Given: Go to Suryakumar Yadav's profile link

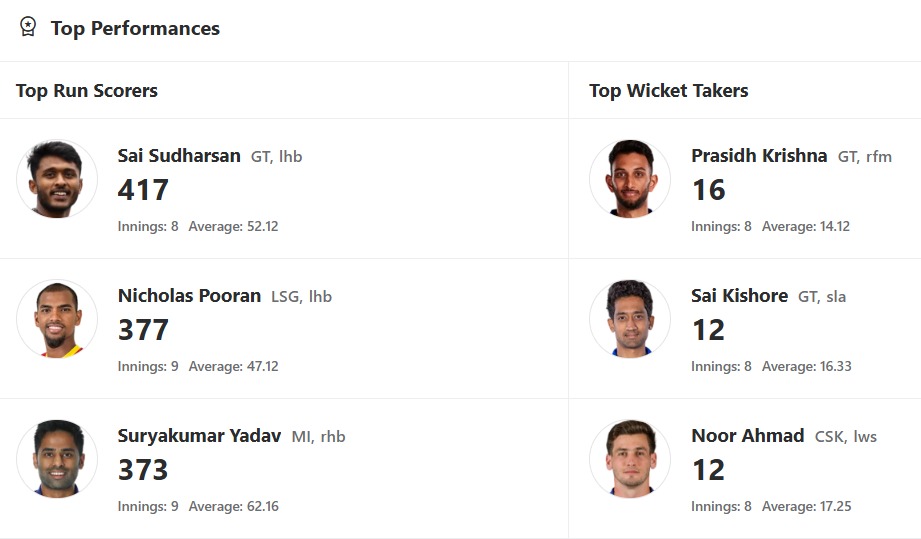Looking at the screenshot, I should 199,436.
